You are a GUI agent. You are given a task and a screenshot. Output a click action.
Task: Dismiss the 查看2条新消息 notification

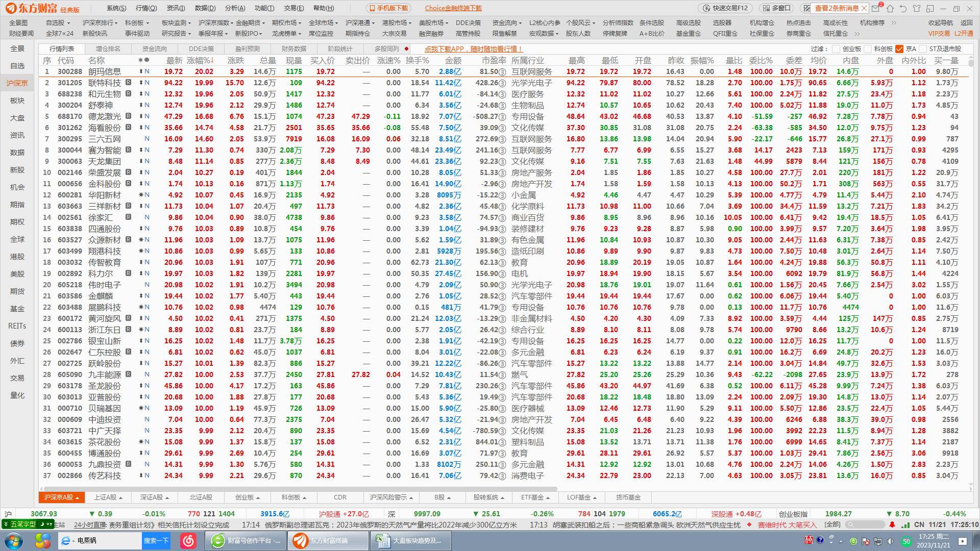click(864, 8)
